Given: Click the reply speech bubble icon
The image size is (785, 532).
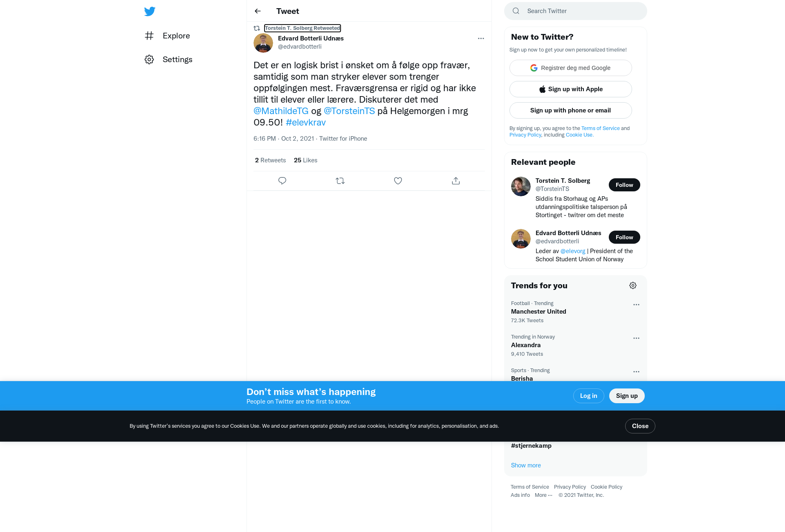Looking at the screenshot, I should pos(282,181).
